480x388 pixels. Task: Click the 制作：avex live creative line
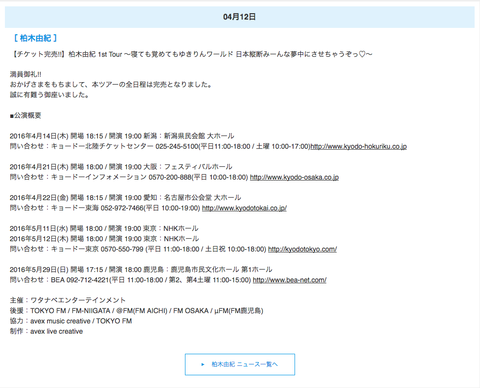[x=46, y=331]
